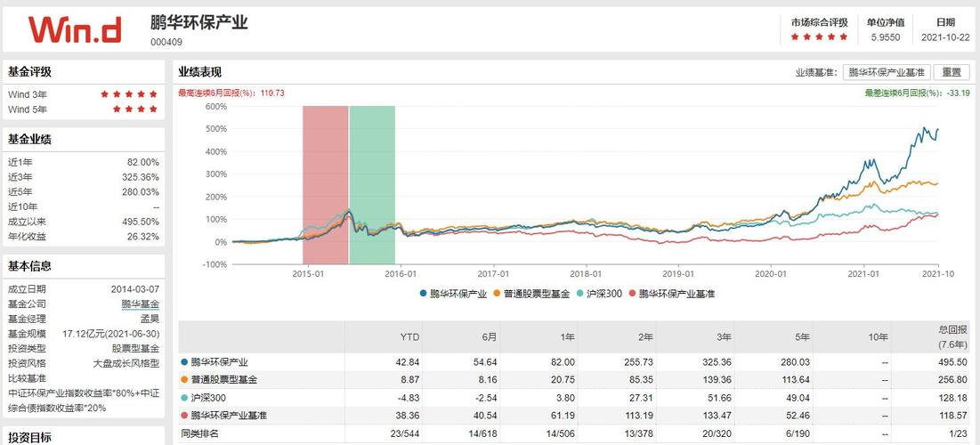Click the blue dot in 鹏华环保产业 table row
Screen dimensions: 980x445
click(x=184, y=362)
